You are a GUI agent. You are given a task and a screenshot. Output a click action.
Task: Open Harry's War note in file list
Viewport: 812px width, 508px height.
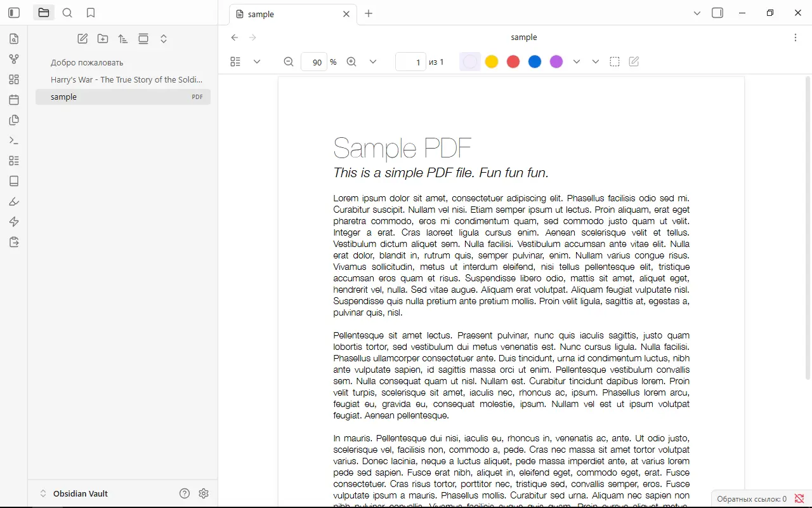tap(126, 79)
